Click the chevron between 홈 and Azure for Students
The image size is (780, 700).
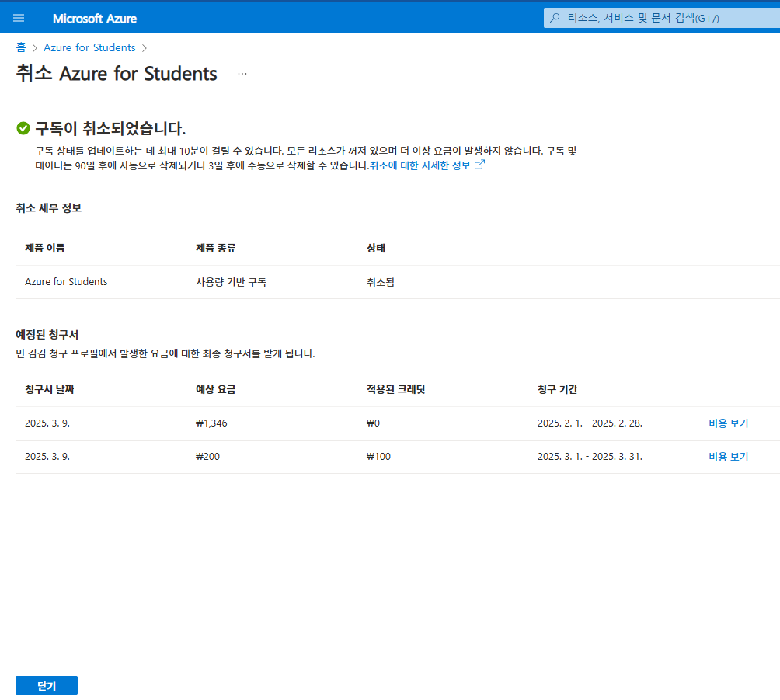(x=35, y=47)
